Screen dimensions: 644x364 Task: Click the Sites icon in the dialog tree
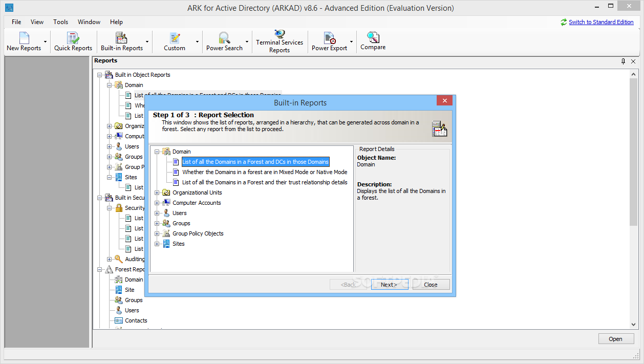click(166, 244)
